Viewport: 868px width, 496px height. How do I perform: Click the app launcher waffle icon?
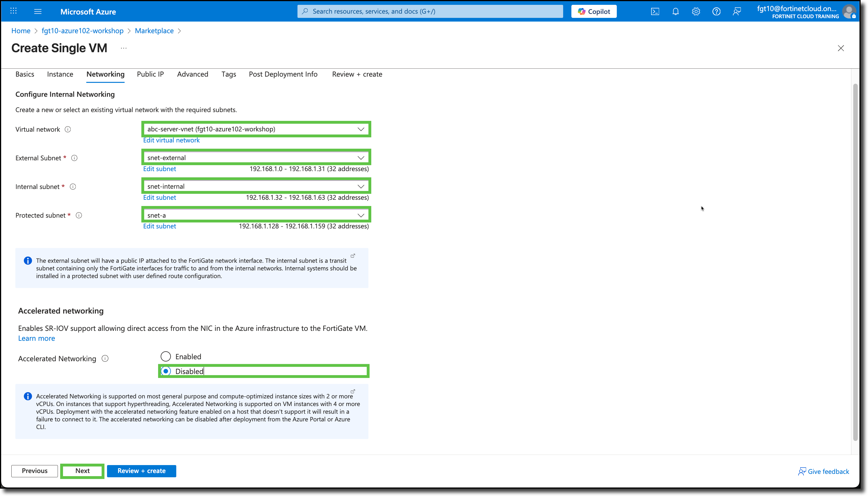(x=13, y=11)
